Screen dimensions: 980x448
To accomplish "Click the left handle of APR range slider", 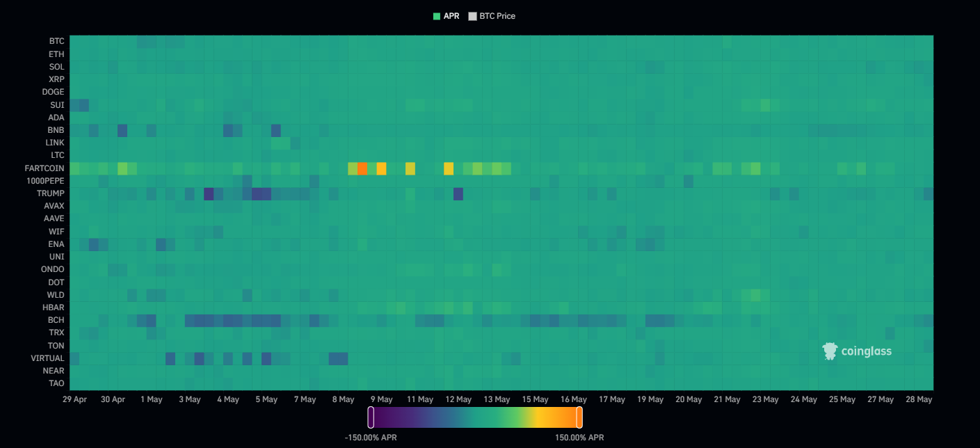I will [x=371, y=417].
